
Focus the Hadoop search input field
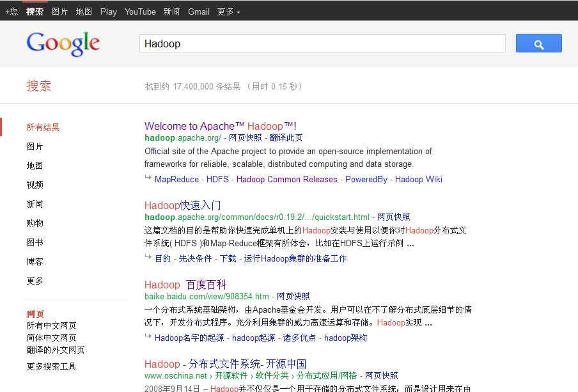click(x=322, y=43)
